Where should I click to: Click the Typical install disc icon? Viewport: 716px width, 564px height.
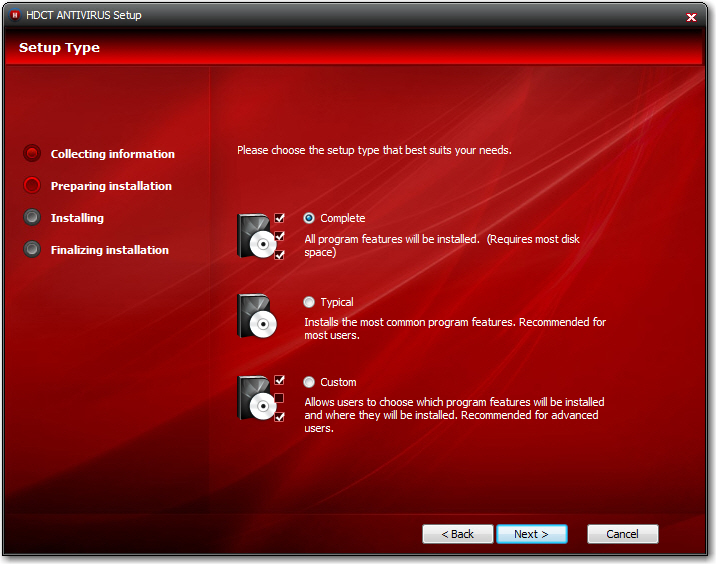pos(258,316)
